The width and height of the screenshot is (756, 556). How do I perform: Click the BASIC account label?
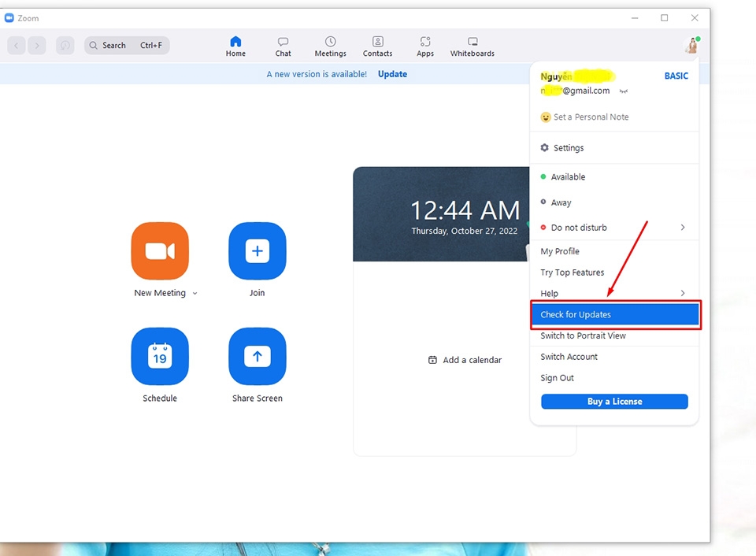676,76
